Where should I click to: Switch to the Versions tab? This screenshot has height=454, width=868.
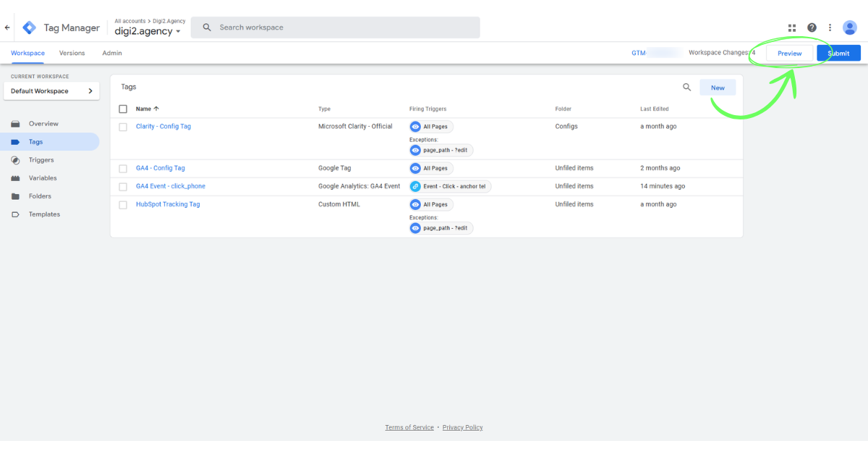(72, 53)
